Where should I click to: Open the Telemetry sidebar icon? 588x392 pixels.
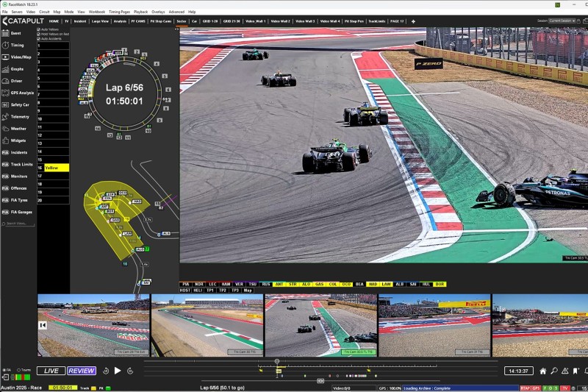pyautogui.click(x=5, y=117)
